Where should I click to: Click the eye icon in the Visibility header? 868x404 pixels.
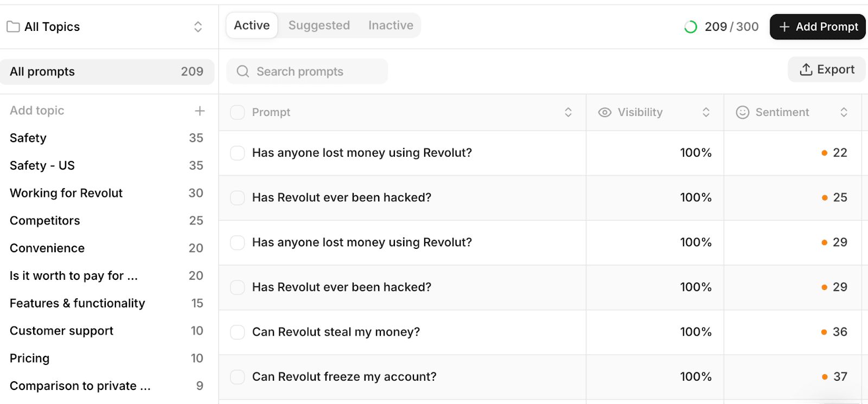pyautogui.click(x=604, y=112)
